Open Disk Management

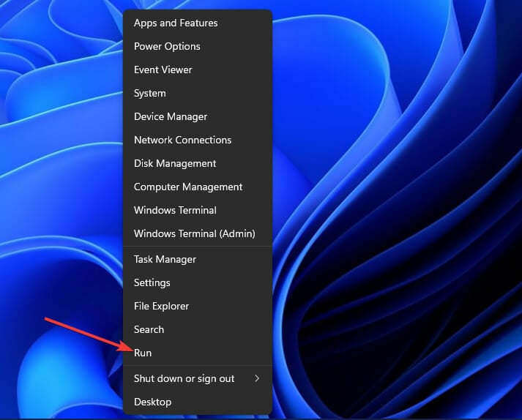coord(175,163)
